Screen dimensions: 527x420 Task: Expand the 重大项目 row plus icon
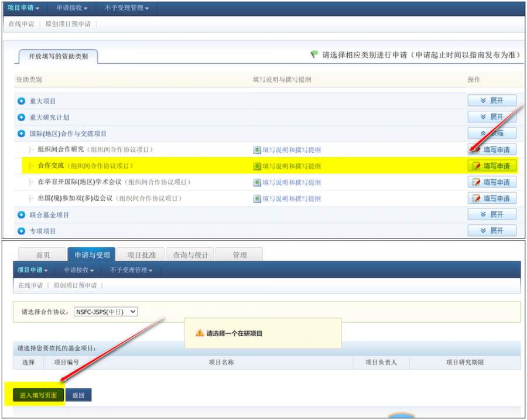tap(21, 101)
